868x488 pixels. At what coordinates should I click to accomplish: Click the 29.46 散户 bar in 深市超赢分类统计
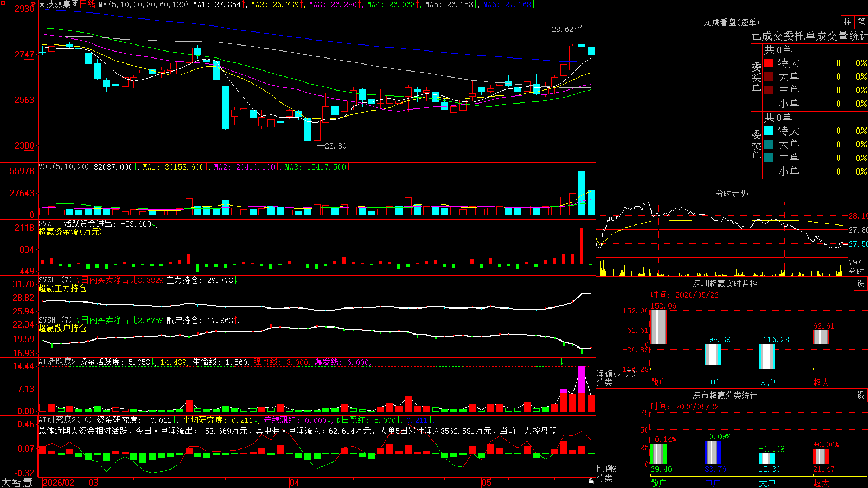(658, 454)
